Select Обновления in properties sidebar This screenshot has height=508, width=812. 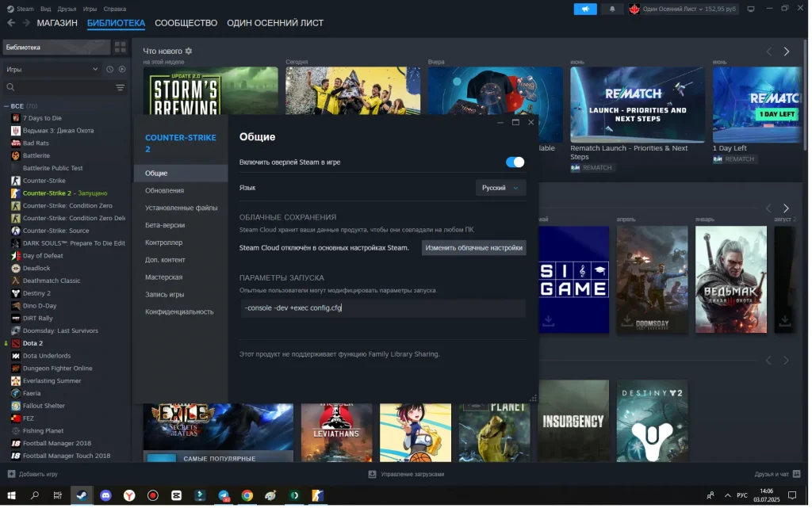point(165,192)
